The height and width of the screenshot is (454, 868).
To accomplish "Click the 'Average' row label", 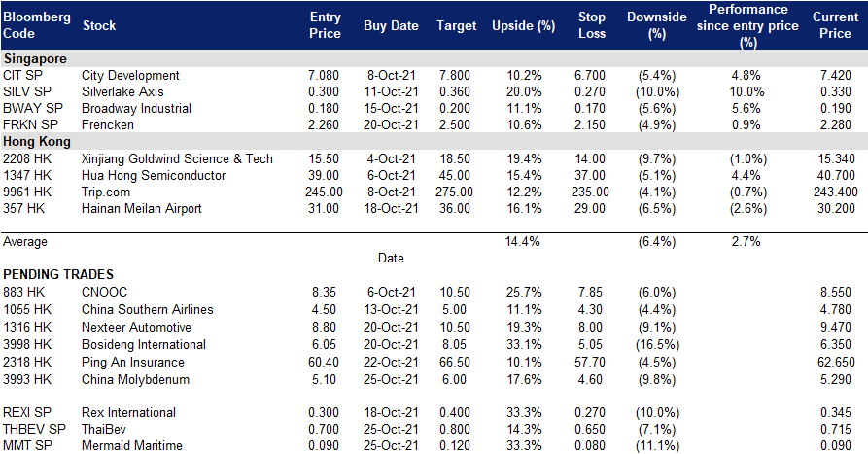I will coord(25,242).
